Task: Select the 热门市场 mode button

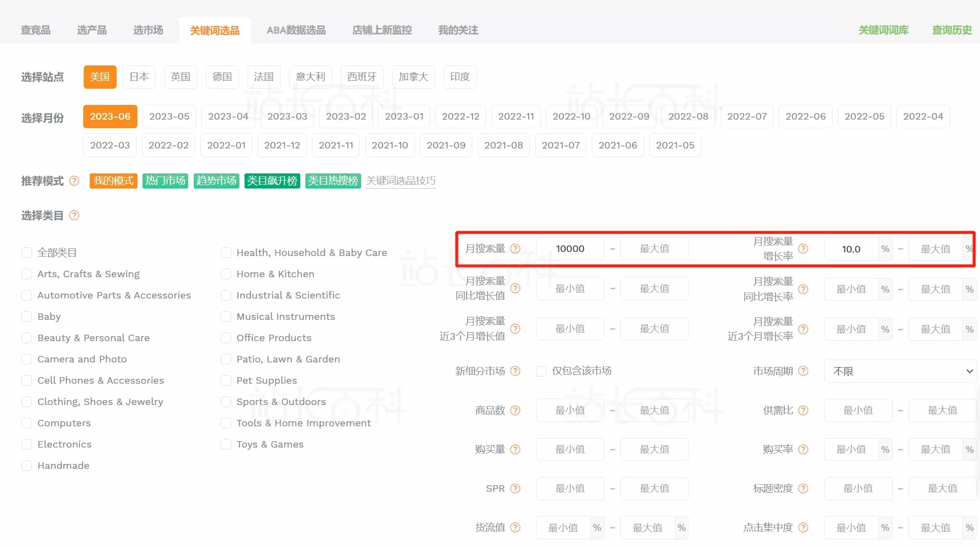Action: point(165,181)
